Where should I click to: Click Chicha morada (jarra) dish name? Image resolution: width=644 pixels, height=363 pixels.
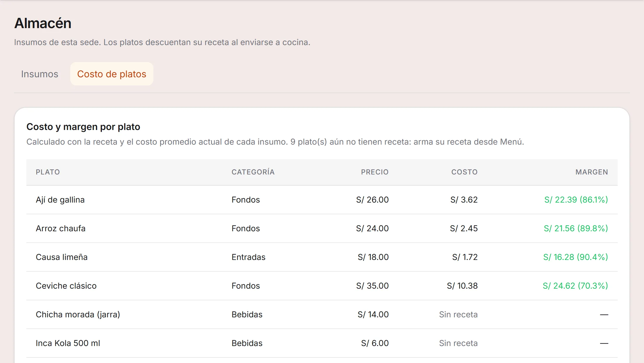click(78, 315)
